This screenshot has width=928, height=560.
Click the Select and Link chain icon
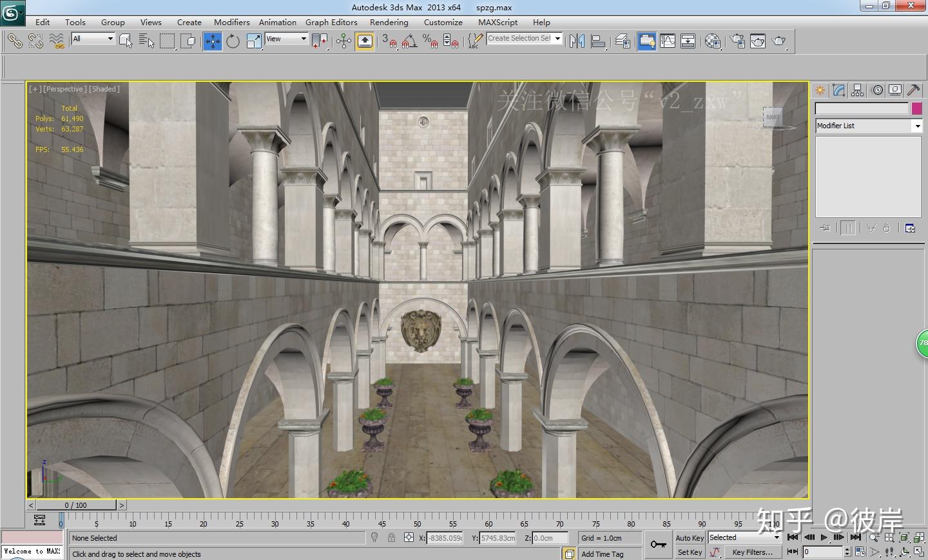14,41
